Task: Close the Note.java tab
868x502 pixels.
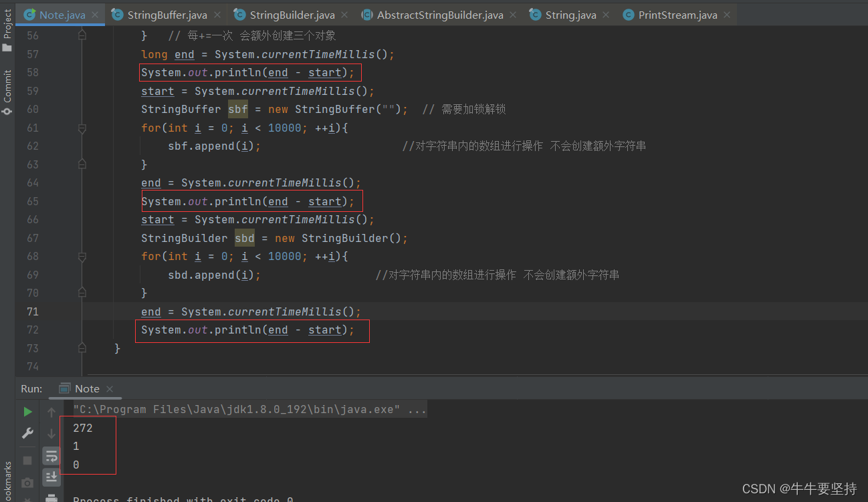Action: pos(94,15)
